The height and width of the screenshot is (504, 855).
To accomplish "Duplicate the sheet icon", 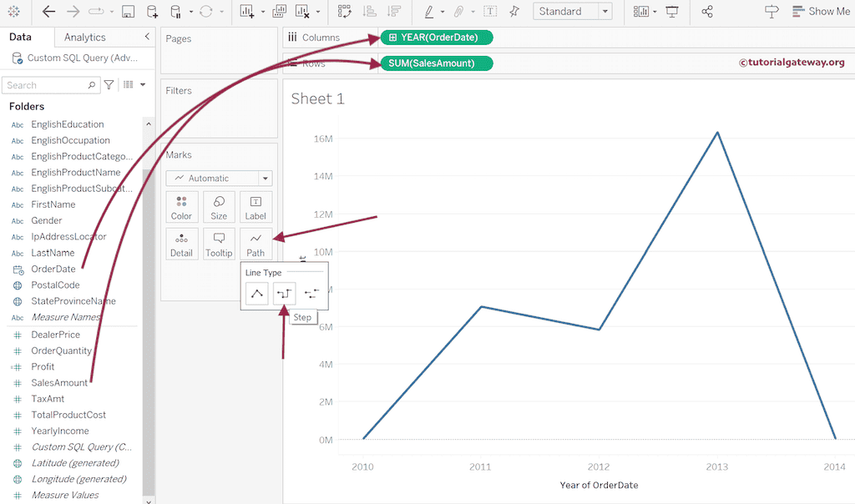I will 279,12.
